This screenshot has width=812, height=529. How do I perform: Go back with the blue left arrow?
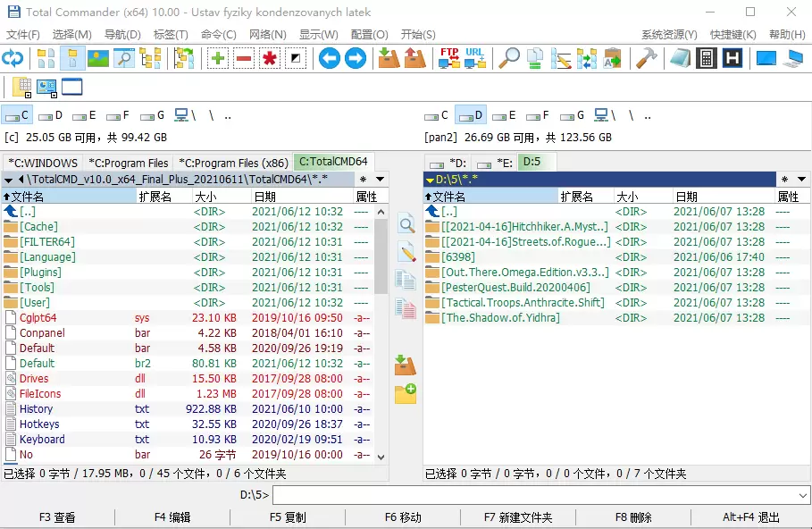click(x=330, y=58)
